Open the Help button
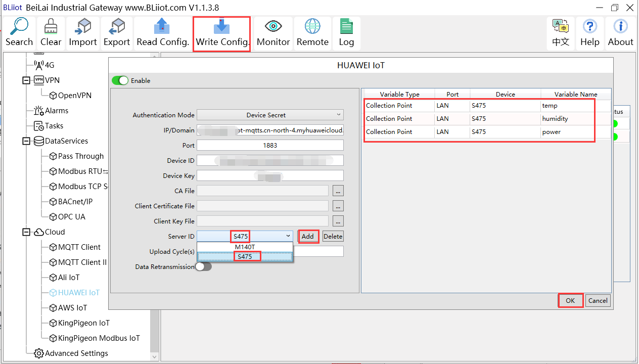Image resolution: width=639 pixels, height=364 pixels. (589, 33)
